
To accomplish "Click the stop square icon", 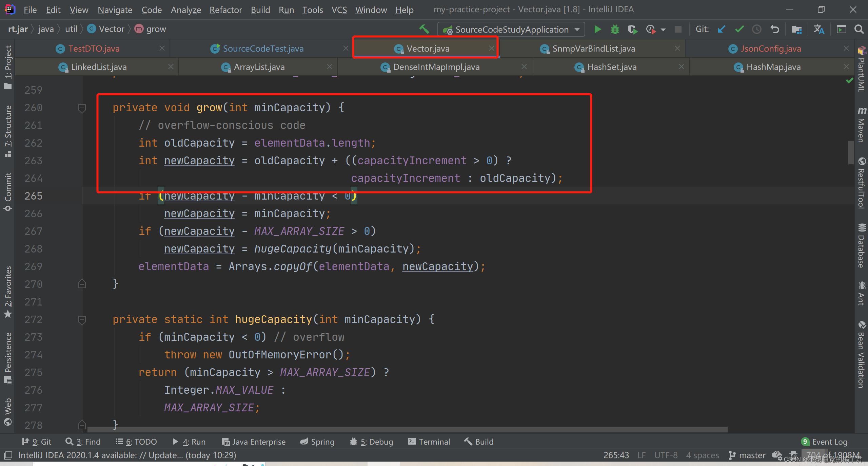I will coord(678,30).
